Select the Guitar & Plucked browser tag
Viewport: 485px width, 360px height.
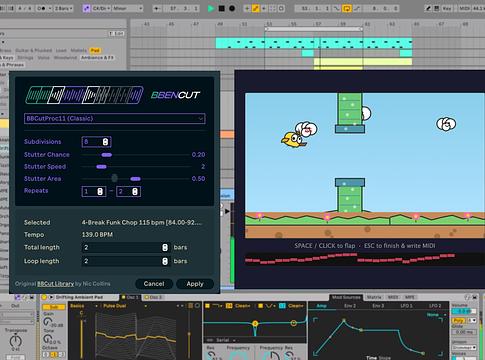point(34,50)
